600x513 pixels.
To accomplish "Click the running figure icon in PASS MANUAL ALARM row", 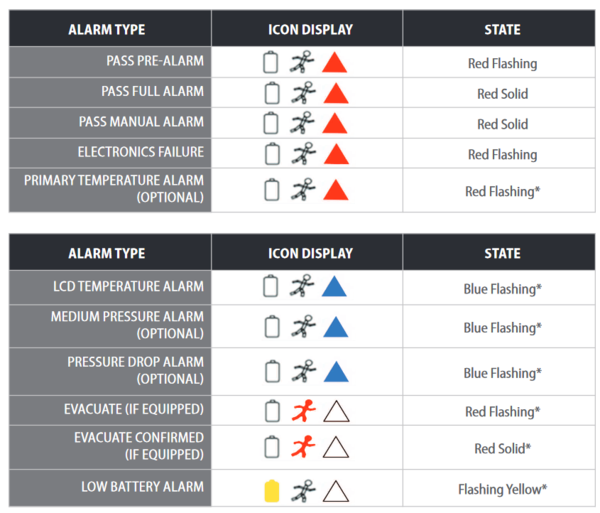I will tap(302, 124).
